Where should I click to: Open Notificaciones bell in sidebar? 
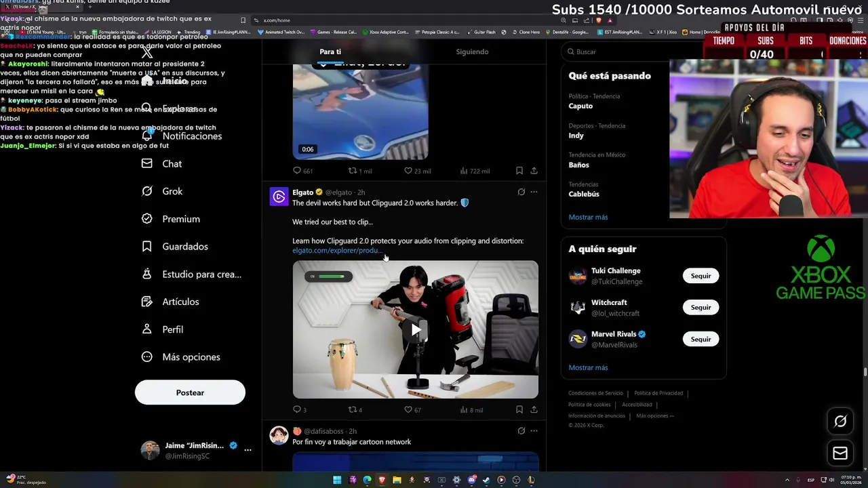point(146,136)
